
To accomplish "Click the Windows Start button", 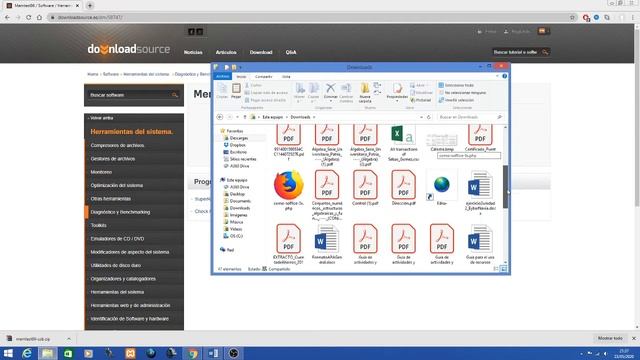I will pyautogui.click(x=8, y=353).
